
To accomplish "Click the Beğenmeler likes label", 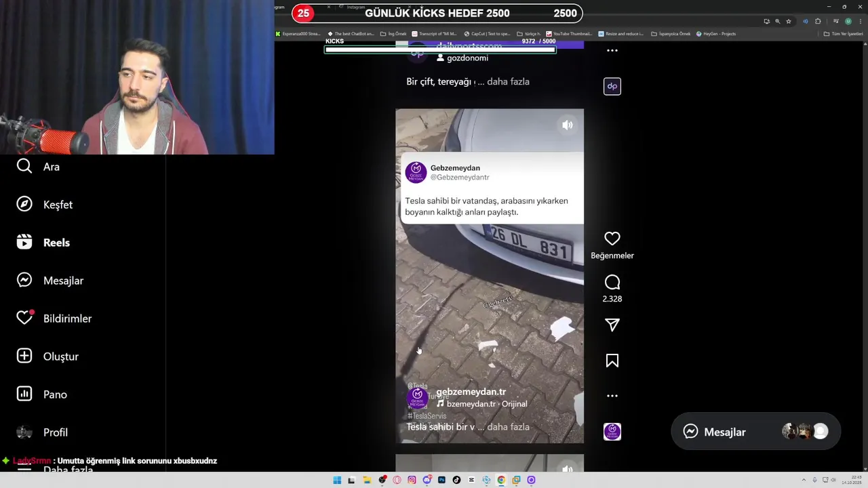I will point(612,256).
